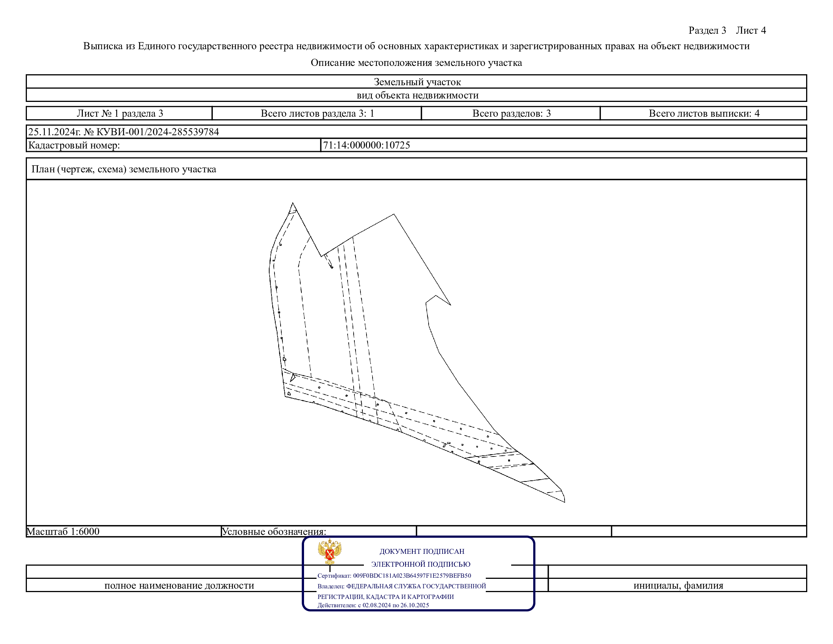Click 'полное наименование должности' field
833x644 pixels.
(x=179, y=585)
